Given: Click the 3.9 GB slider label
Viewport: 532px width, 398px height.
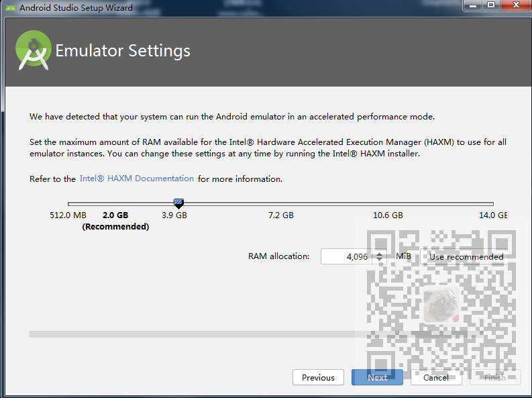Looking at the screenshot, I should [x=174, y=215].
